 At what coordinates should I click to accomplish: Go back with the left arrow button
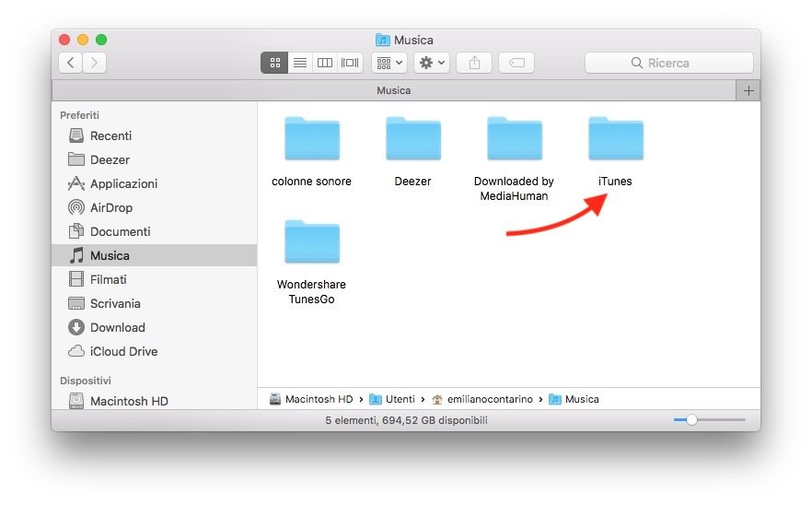point(70,63)
